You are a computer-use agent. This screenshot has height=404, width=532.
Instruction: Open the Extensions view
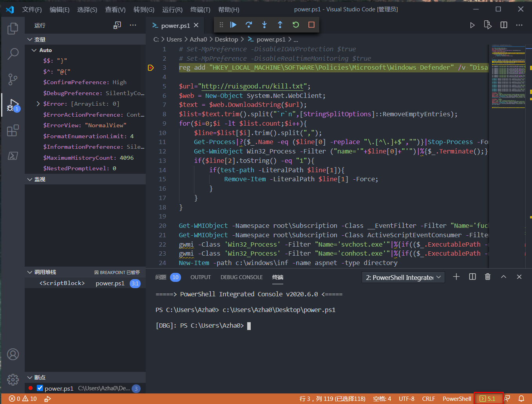point(13,130)
